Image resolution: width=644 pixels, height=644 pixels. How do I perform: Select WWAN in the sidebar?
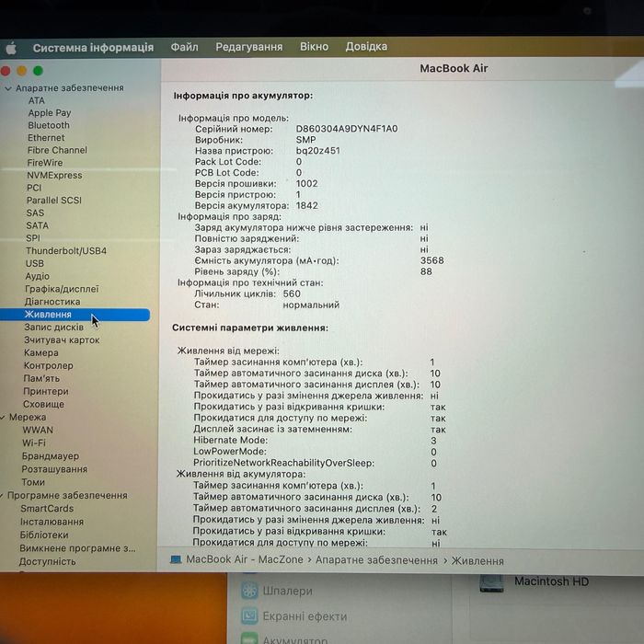pos(38,430)
